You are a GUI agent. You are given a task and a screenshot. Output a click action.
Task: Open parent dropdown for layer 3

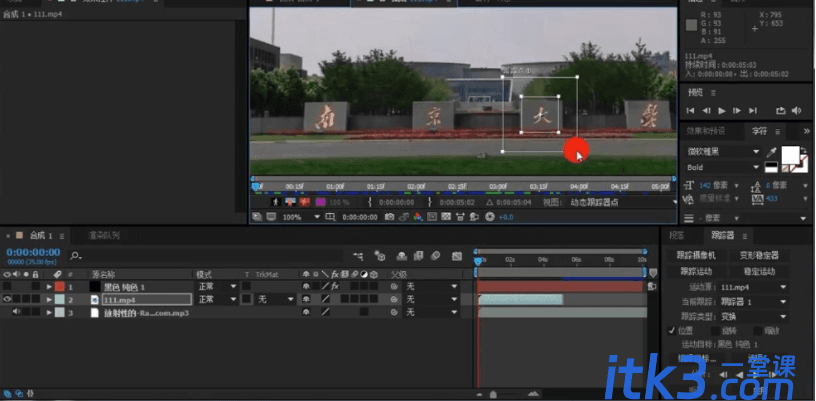tap(431, 312)
